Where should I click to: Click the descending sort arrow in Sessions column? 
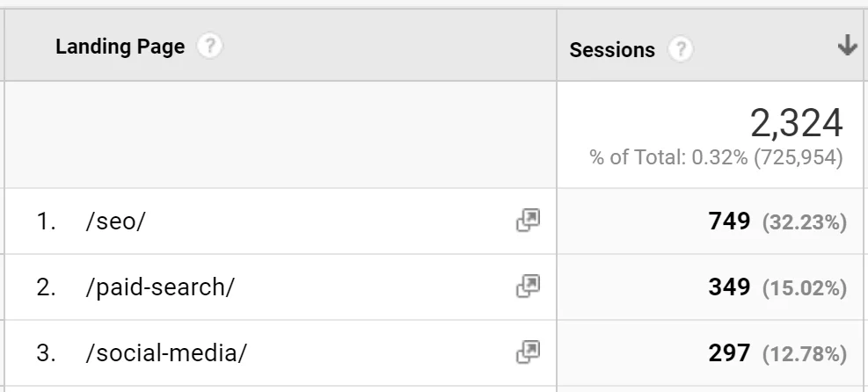(847, 47)
